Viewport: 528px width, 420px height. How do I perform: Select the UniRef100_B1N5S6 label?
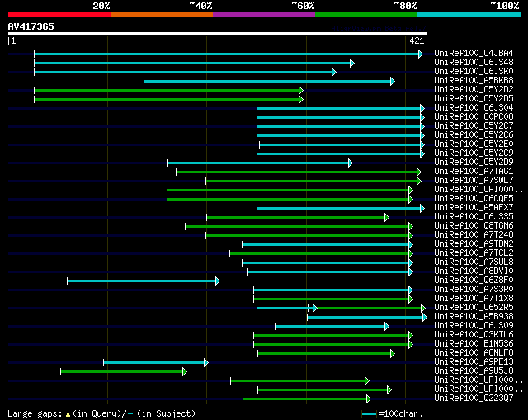(474, 344)
